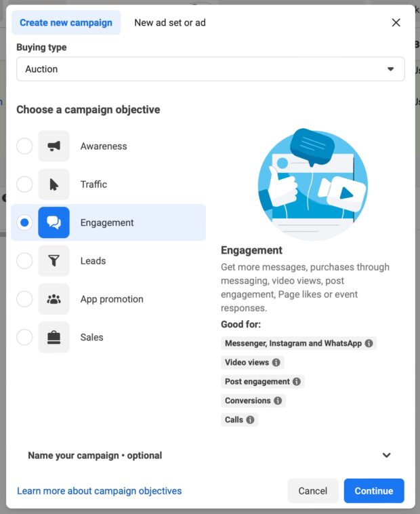420x514 pixels.
Task: Close the campaign creation dialog
Action: tap(396, 22)
